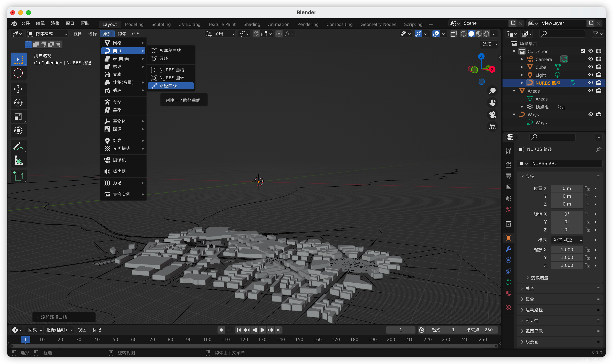Hide the Cube object in outliner

590,67
